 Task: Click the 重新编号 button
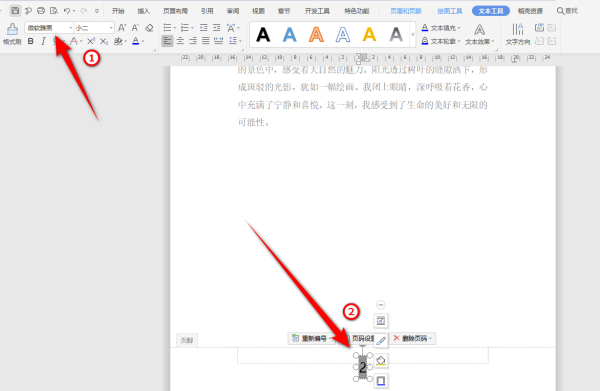coord(312,338)
